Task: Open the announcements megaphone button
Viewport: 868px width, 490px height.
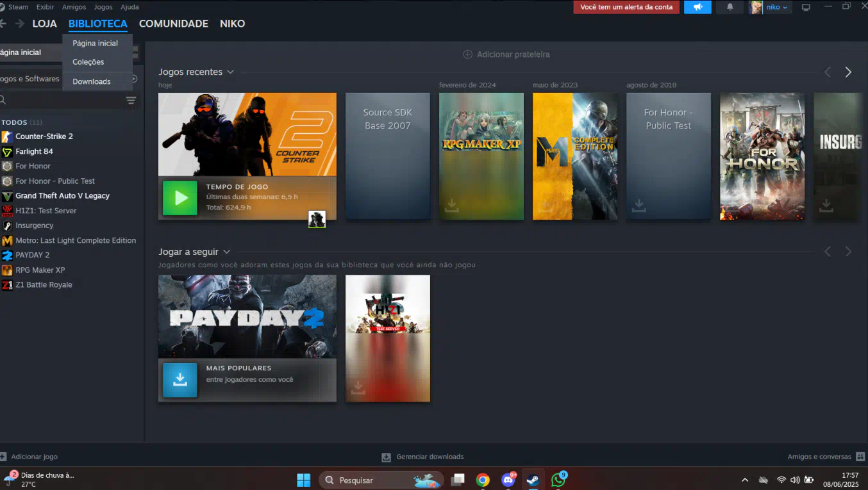Action: (697, 7)
